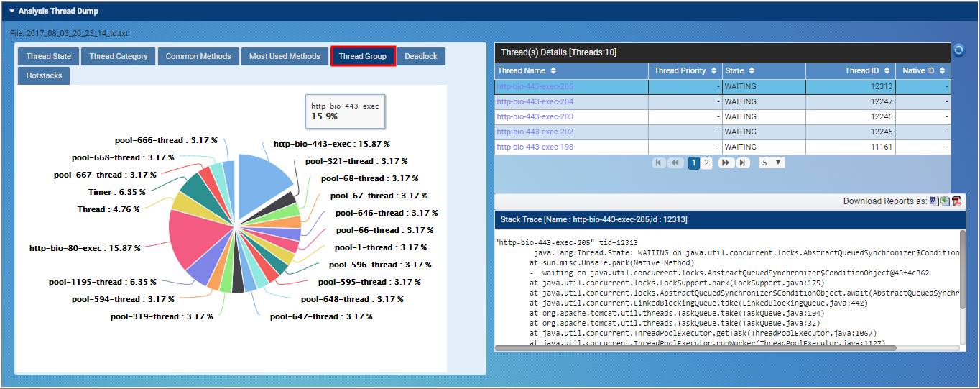Click Thread ID cell 12247

pyautogui.click(x=851, y=101)
